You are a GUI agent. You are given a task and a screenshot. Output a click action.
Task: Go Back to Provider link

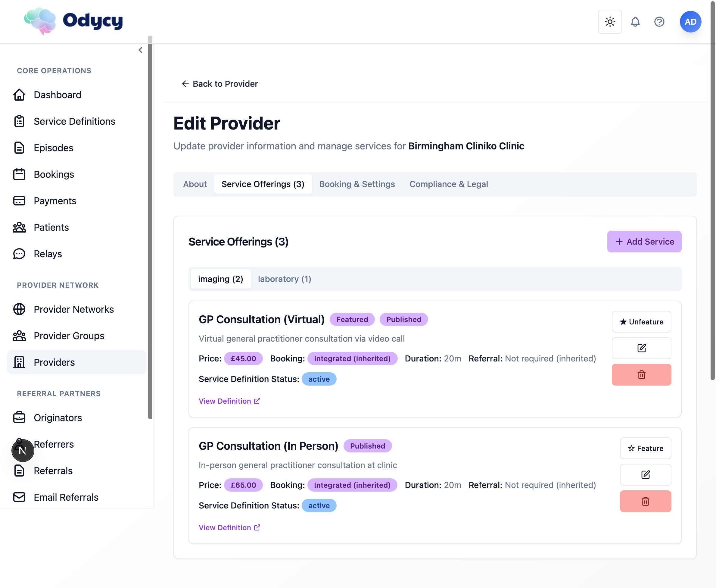click(220, 84)
